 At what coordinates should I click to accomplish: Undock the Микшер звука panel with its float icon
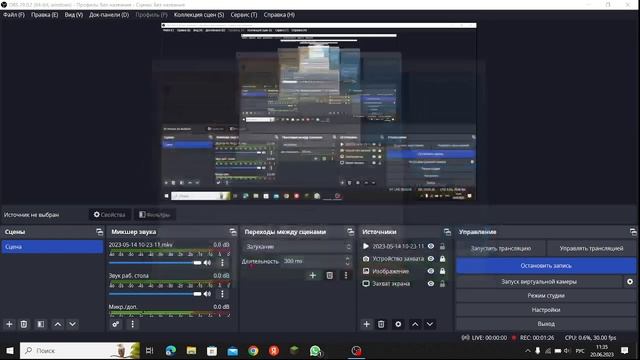[x=233, y=232]
